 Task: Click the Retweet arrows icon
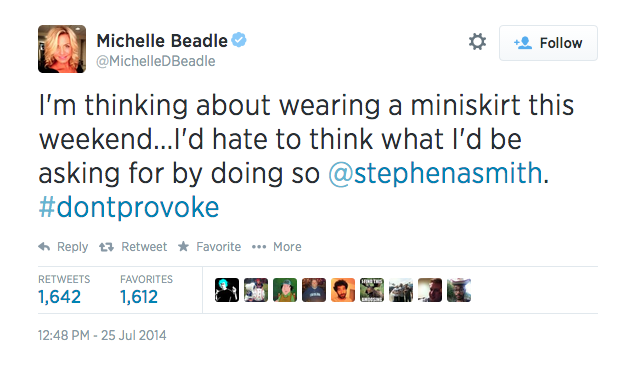coord(106,247)
